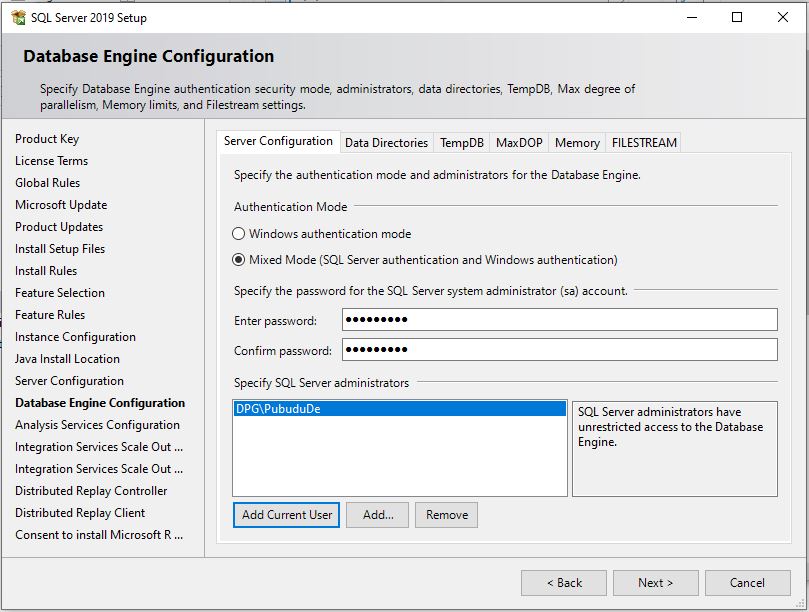Cancel the SQL Server installation

[748, 583]
